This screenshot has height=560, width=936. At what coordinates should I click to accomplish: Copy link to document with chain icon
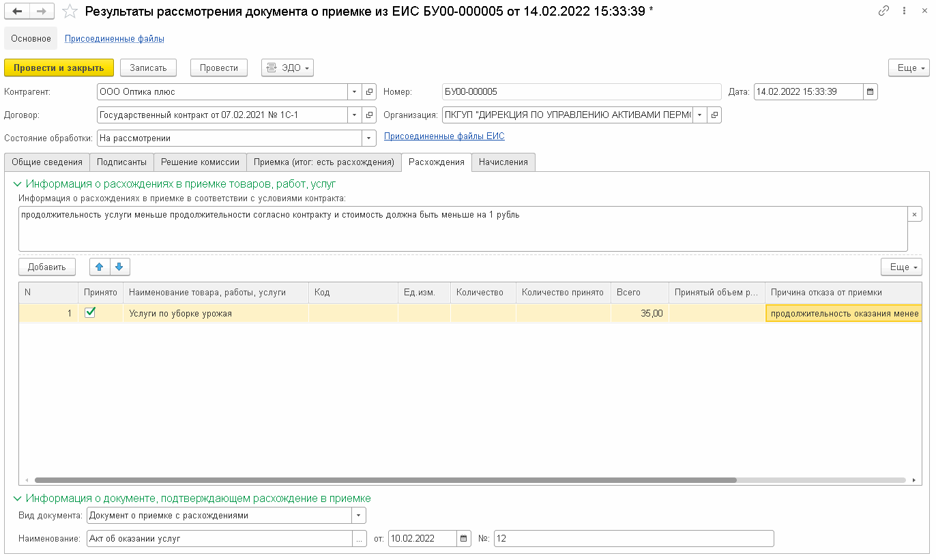(x=883, y=11)
